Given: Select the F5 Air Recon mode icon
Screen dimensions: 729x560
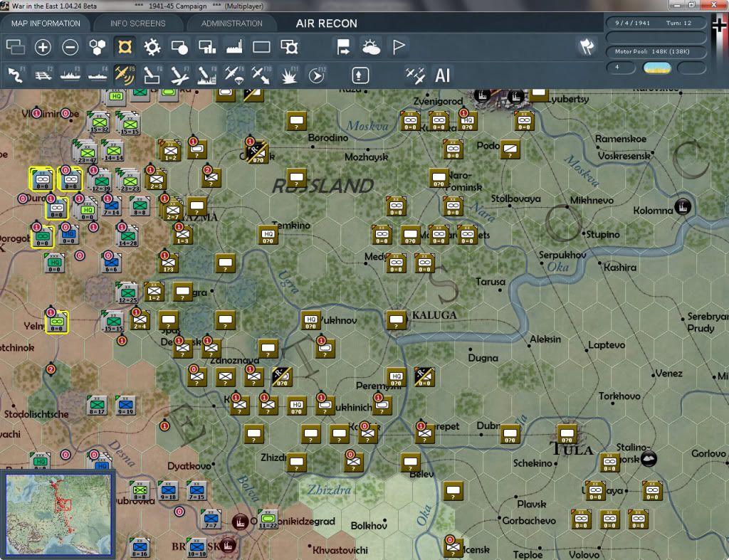Looking at the screenshot, I should click(x=124, y=75).
